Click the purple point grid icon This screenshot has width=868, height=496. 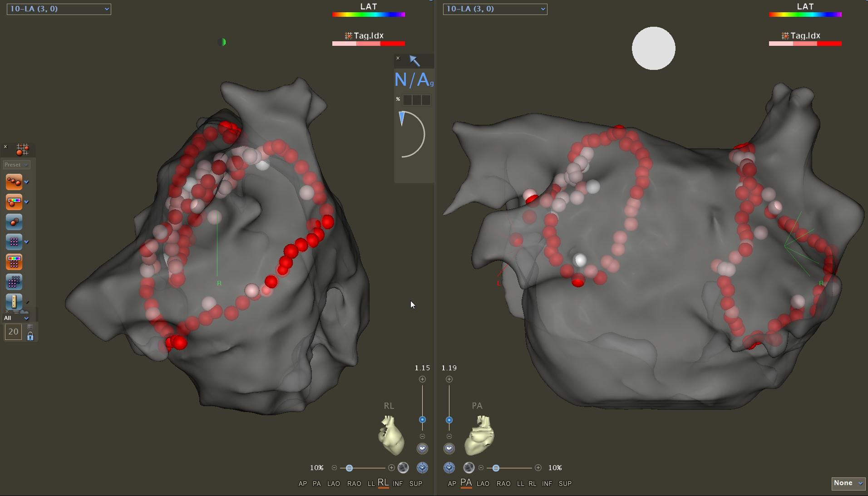14,242
